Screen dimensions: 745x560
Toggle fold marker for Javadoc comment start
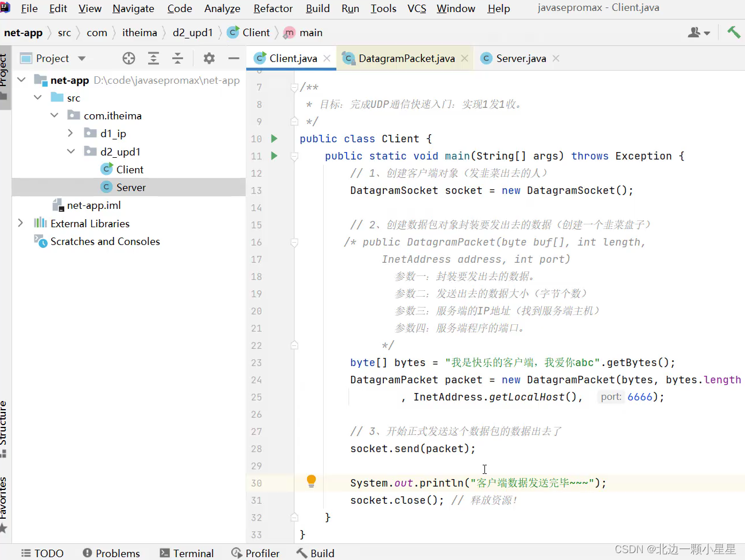[x=294, y=87]
